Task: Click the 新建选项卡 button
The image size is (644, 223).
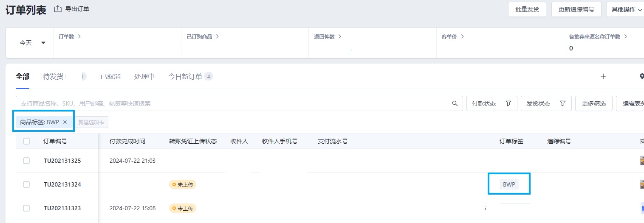Action: coord(91,122)
